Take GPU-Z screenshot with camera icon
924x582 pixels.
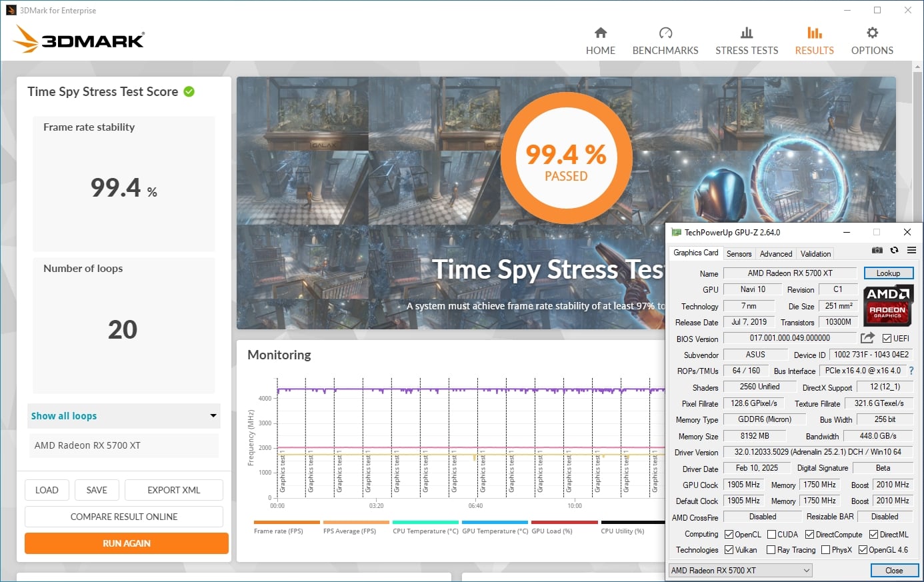[x=877, y=250]
